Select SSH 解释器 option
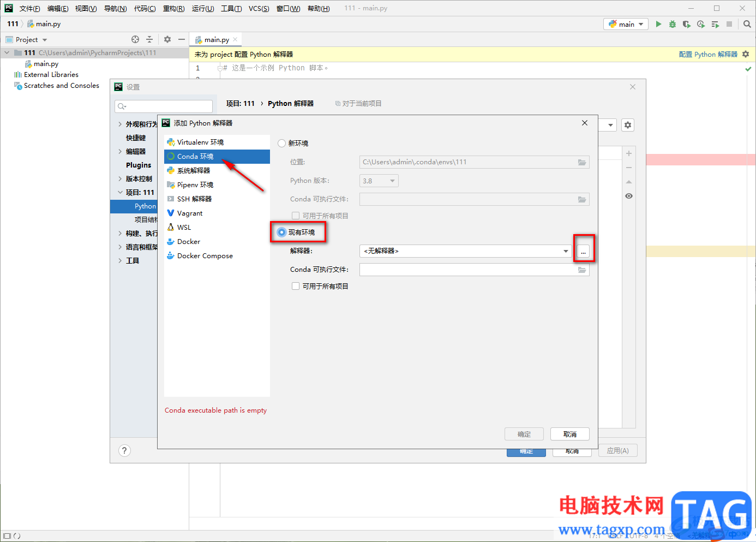The image size is (756, 542). [x=217, y=199]
